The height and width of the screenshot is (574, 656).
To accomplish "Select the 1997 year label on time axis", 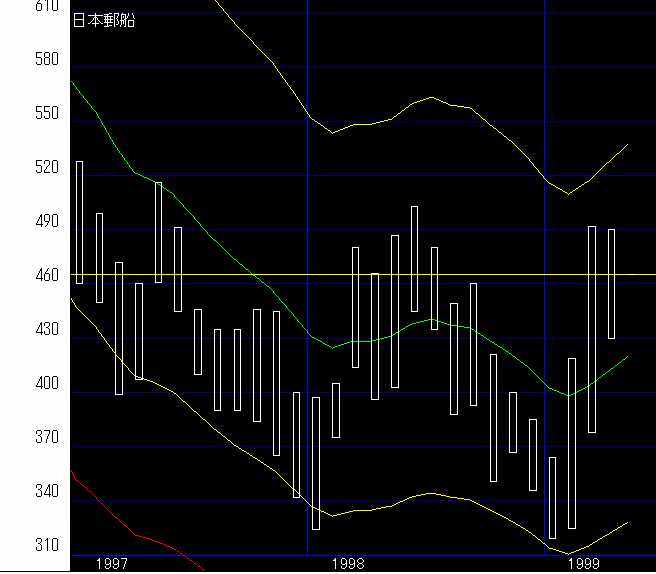I will 111,564.
